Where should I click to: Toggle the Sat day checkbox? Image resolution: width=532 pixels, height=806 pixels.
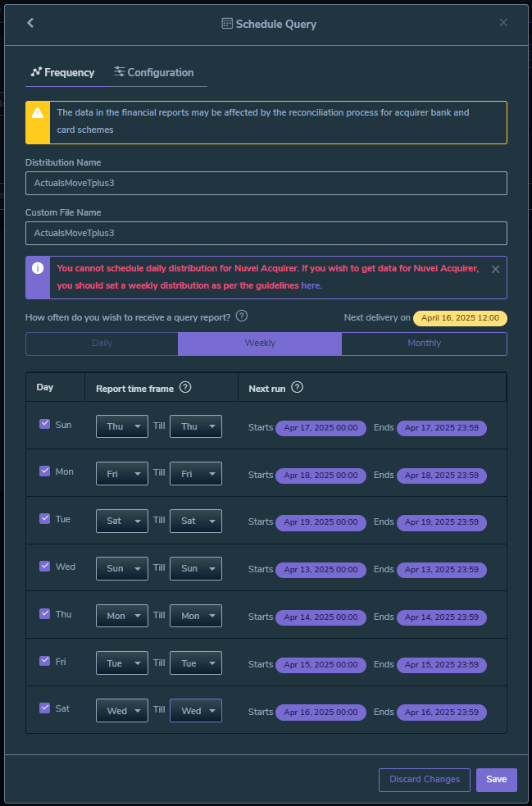[x=45, y=708]
